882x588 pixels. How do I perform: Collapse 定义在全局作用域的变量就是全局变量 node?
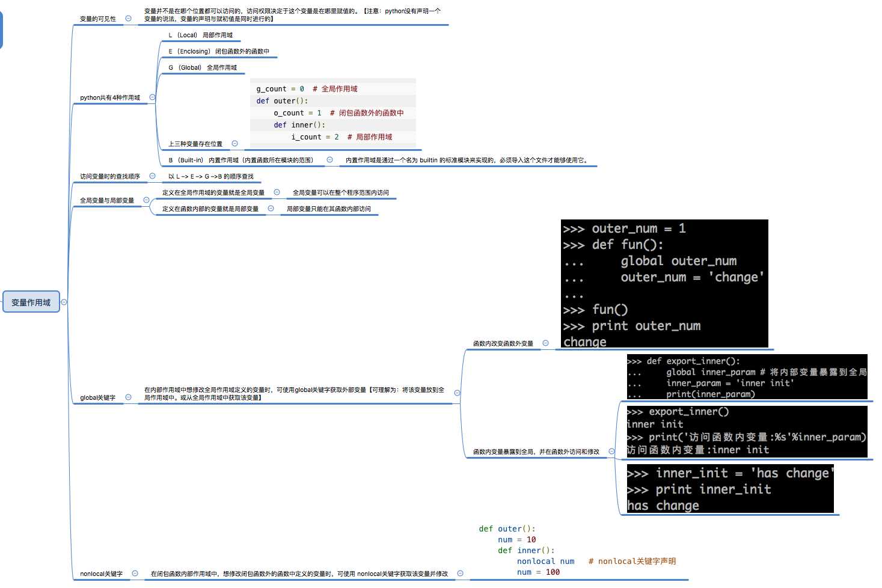(x=277, y=192)
